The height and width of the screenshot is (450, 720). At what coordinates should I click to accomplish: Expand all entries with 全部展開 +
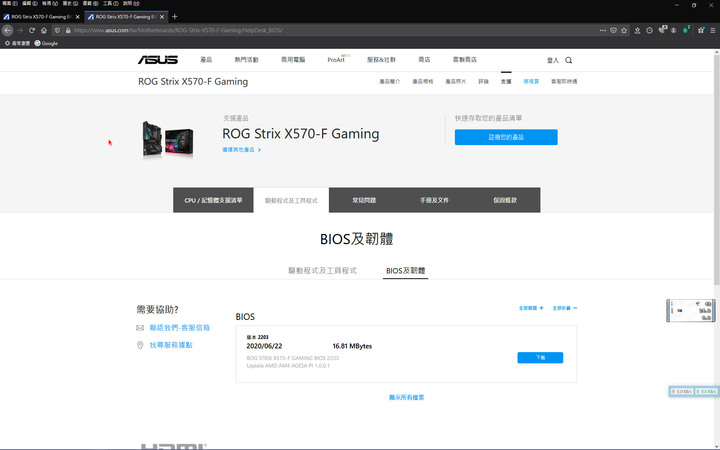531,308
